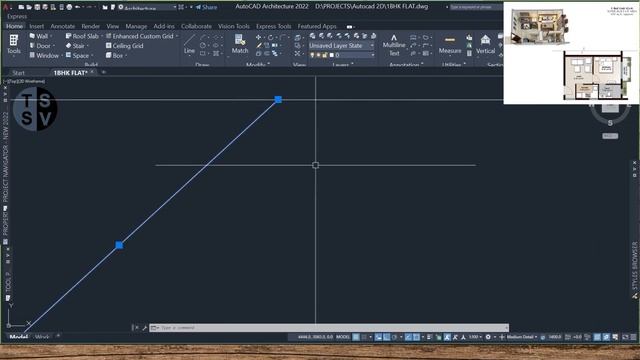Image resolution: width=640 pixels, height=360 pixels.
Task: Select the Roof Slab tool
Action: tap(82, 36)
